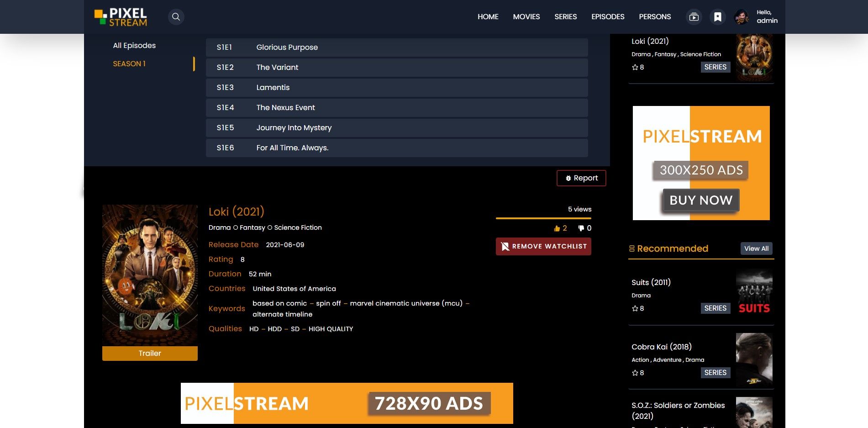This screenshot has width=868, height=428.
Task: Open the search icon in header
Action: (x=176, y=17)
